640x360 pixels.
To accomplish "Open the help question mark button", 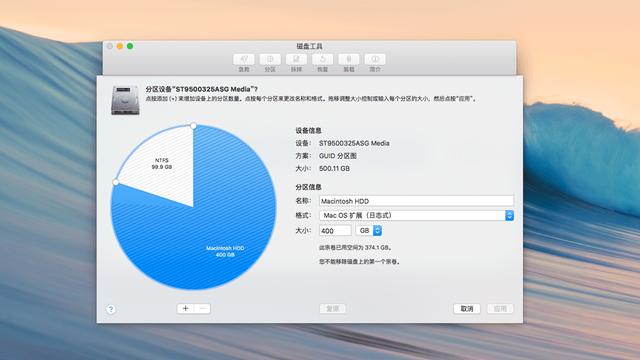I will tap(111, 309).
